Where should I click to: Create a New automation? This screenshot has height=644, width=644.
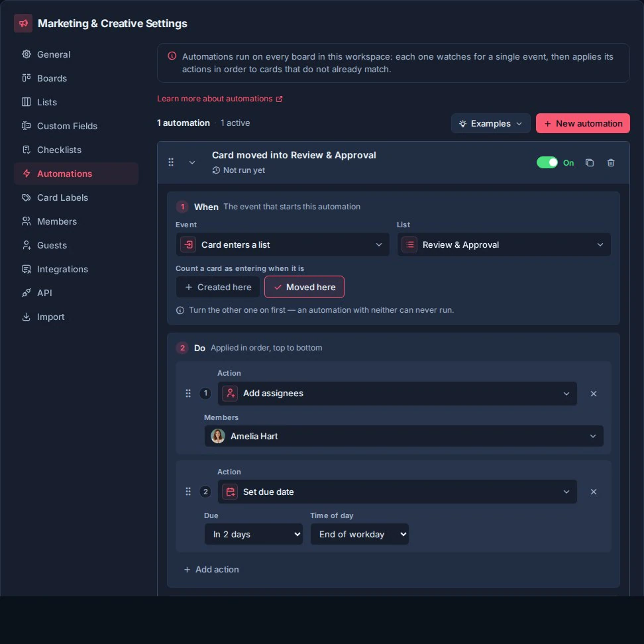(582, 123)
